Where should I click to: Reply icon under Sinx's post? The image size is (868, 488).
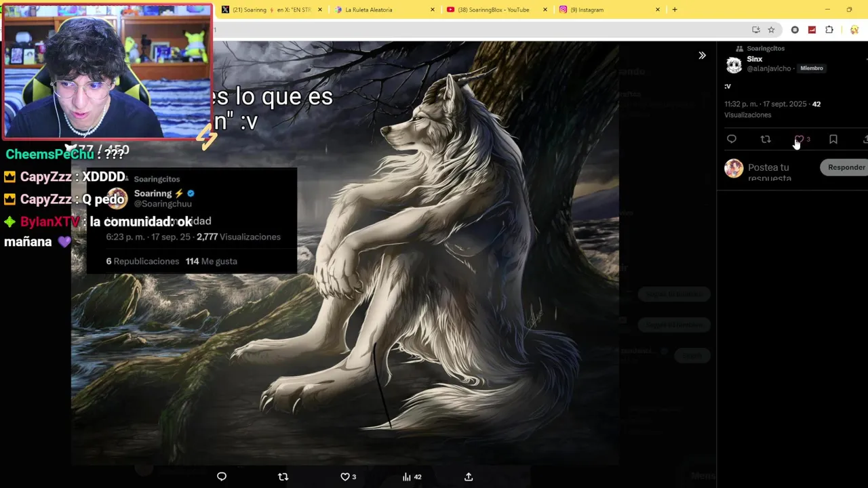point(732,139)
